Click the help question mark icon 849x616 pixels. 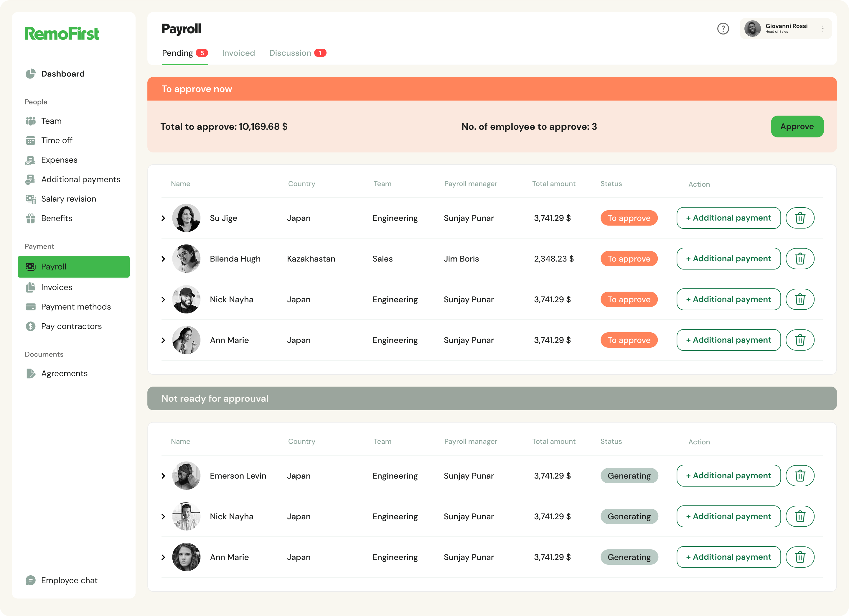click(723, 29)
